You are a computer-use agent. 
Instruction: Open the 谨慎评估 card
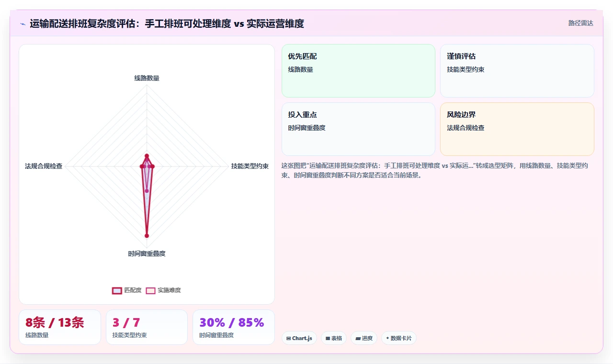(517, 71)
